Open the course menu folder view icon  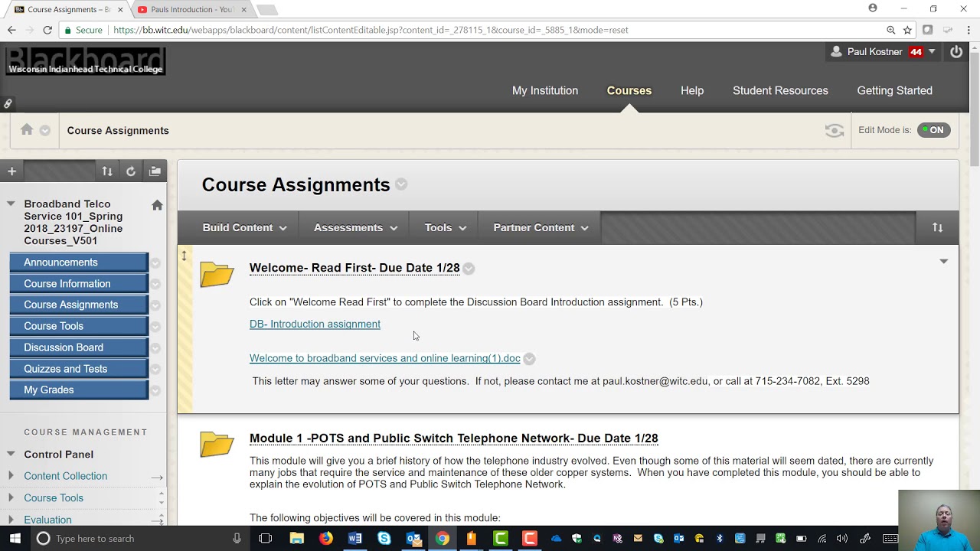[x=155, y=171]
